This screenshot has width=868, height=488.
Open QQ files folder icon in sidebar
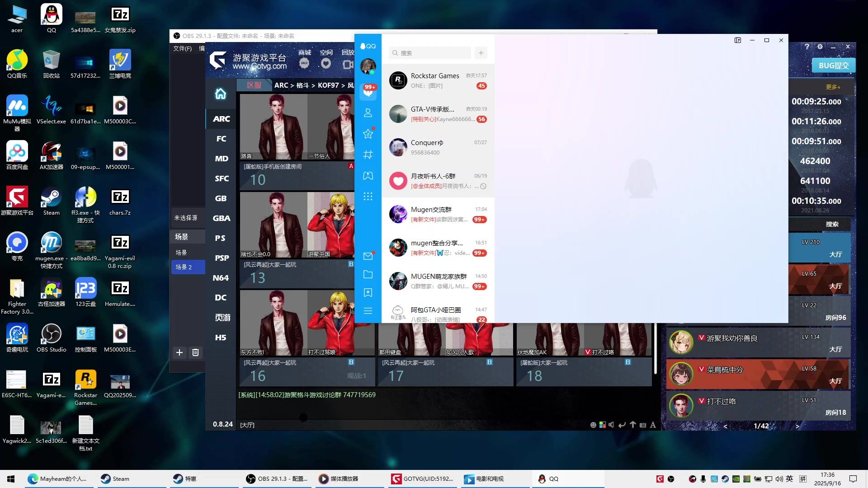[x=368, y=274]
